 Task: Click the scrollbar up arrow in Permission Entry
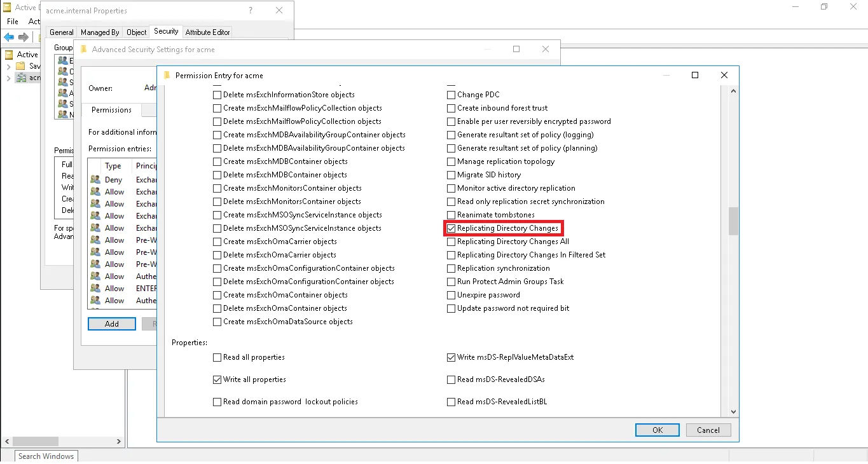click(x=733, y=91)
